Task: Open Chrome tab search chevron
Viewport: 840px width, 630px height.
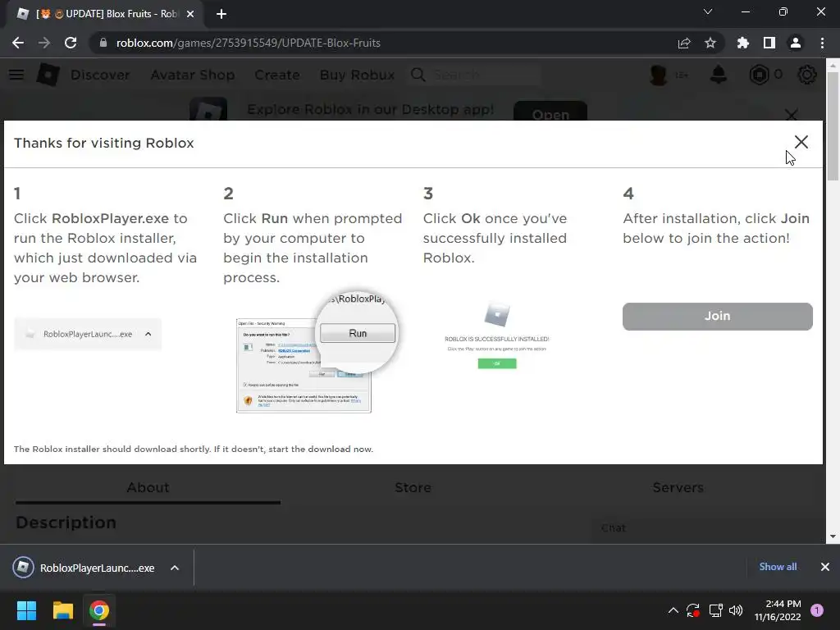Action: click(708, 11)
